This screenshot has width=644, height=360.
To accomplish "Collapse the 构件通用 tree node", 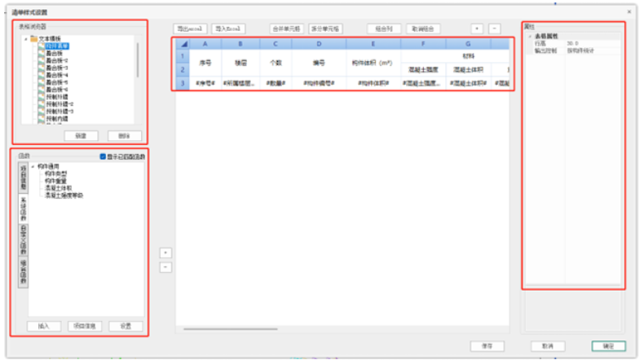I will click(33, 167).
